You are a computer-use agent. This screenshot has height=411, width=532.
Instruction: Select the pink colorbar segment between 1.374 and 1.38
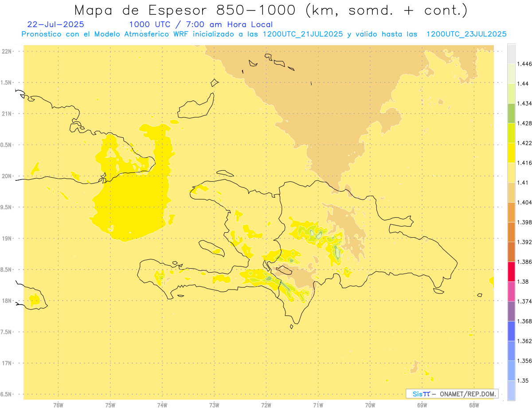click(511, 291)
